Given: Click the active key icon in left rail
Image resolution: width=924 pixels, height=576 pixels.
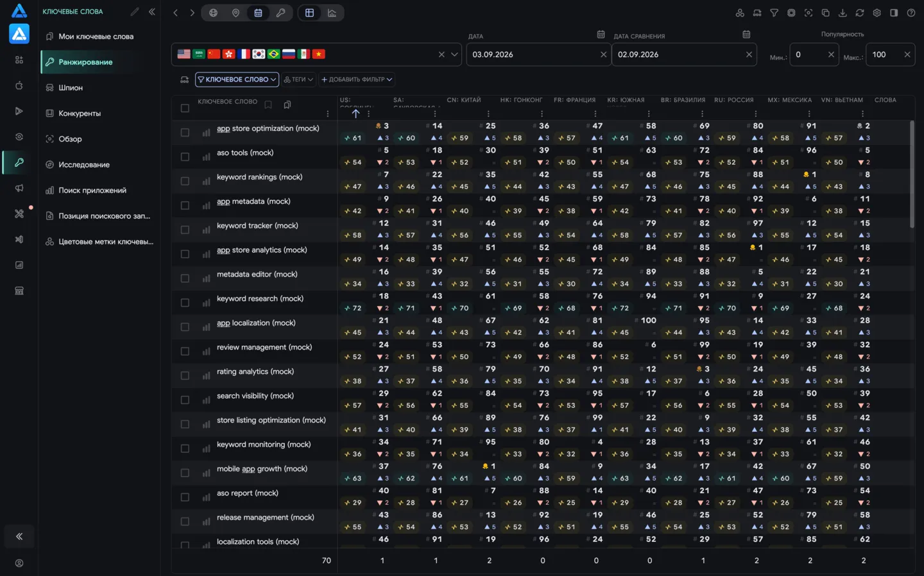Looking at the screenshot, I should click(x=19, y=162).
